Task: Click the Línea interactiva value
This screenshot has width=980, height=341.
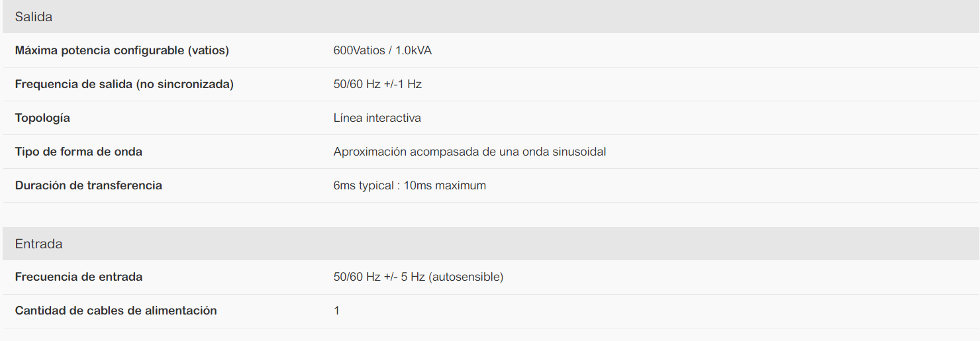Action: 377,118
